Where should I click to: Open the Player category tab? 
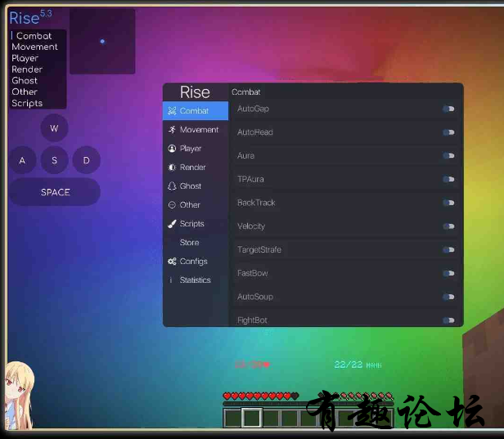coord(196,148)
